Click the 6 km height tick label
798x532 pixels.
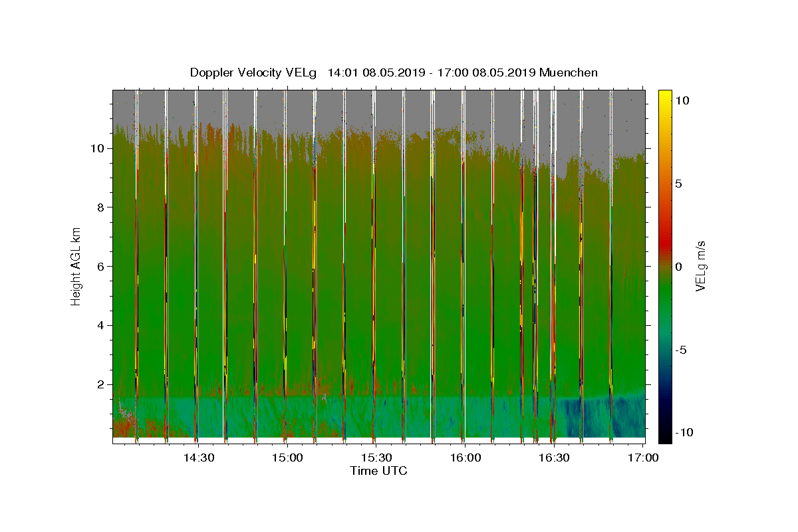pos(101,266)
